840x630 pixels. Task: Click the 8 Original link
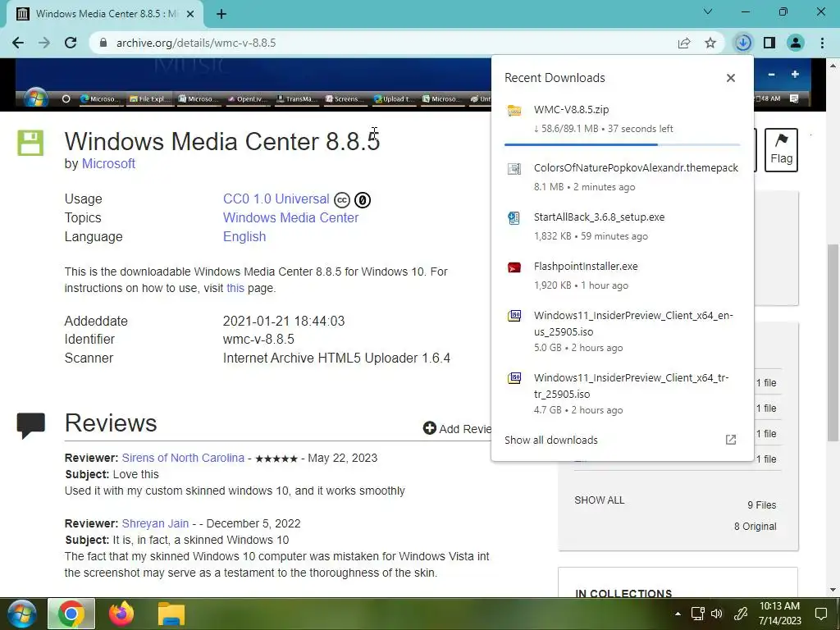coord(756,527)
